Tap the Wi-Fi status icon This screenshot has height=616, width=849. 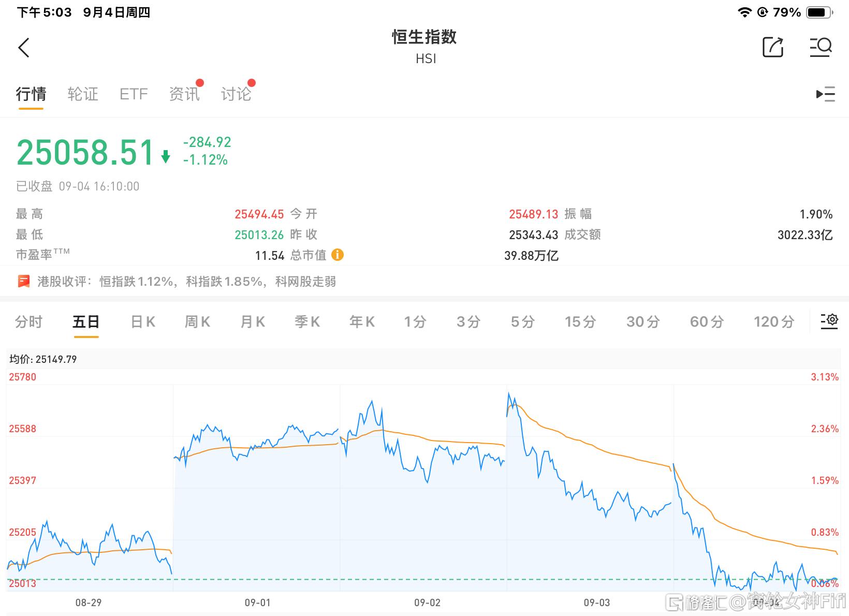744,12
